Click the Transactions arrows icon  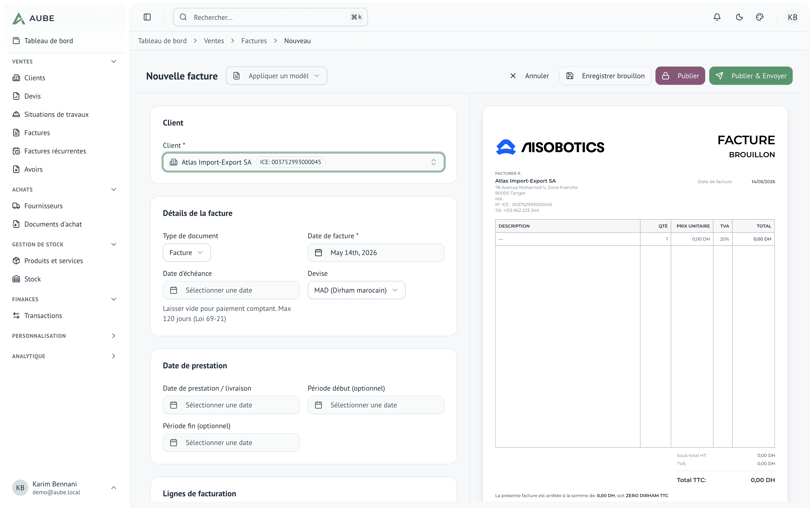pos(16,315)
